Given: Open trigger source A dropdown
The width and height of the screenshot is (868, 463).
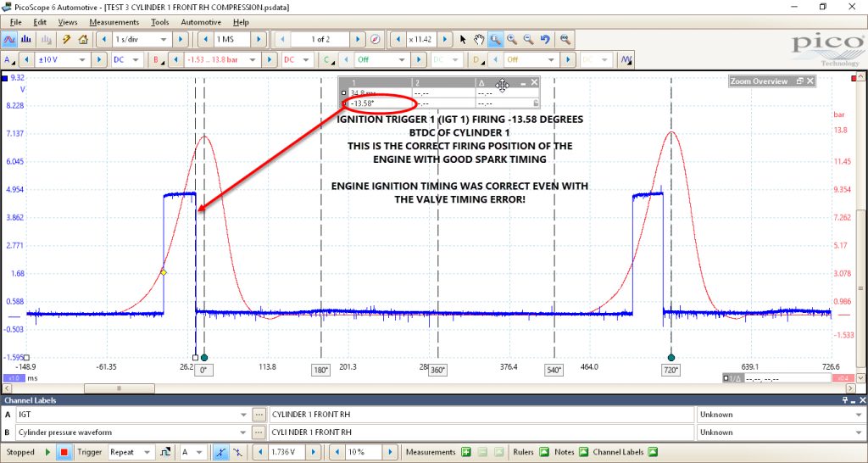Looking at the screenshot, I should click(200, 452).
